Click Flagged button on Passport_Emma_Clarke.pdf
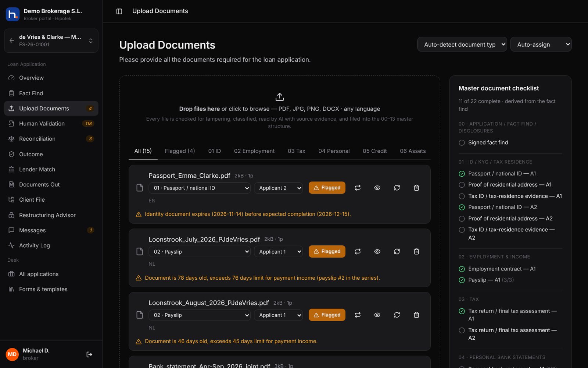 click(327, 188)
